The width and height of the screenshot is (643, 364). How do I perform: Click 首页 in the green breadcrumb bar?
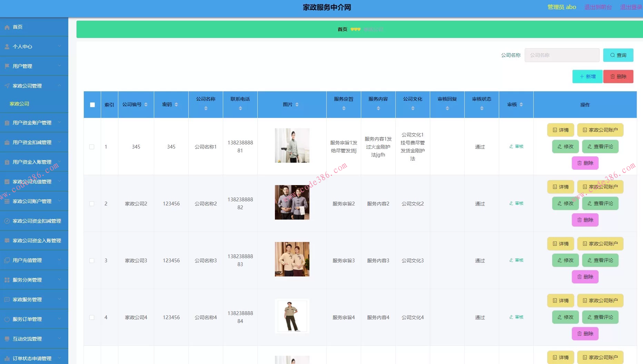pos(342,29)
